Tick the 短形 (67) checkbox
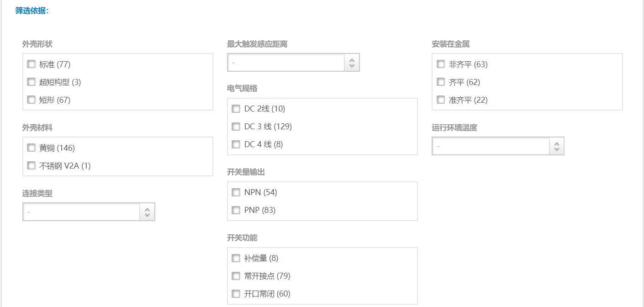The height and width of the screenshot is (307, 644). [x=31, y=100]
